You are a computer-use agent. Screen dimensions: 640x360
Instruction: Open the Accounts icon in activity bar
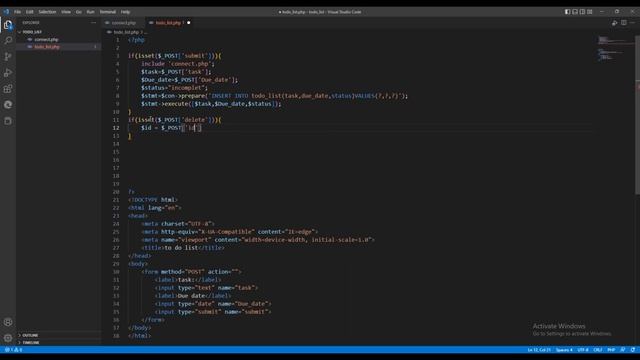click(8, 322)
